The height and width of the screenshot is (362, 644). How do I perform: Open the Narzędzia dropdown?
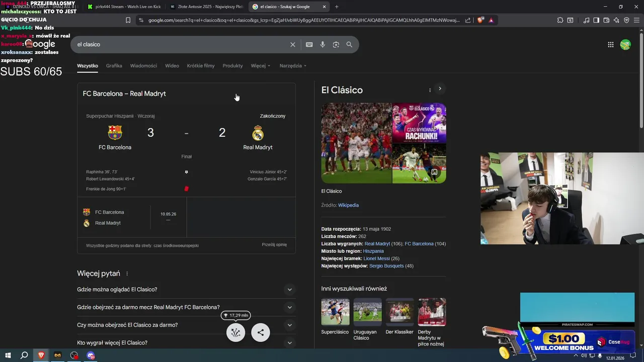pos(293,66)
